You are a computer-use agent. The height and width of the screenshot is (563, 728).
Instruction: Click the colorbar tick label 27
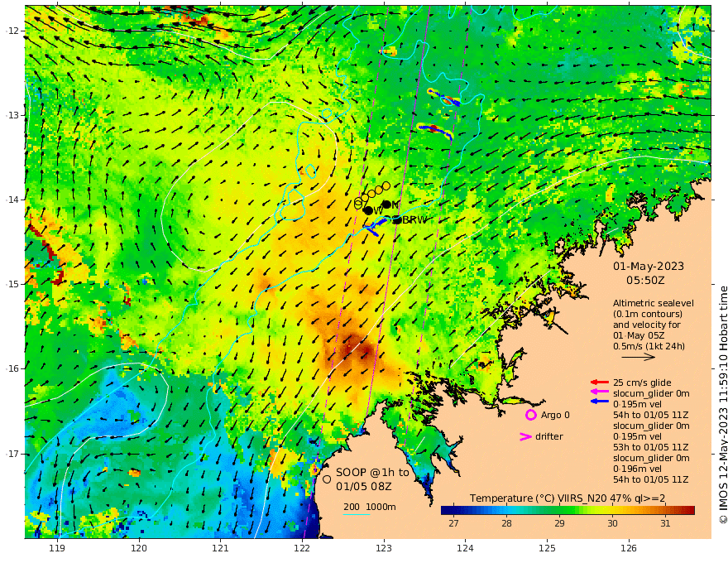click(x=453, y=523)
